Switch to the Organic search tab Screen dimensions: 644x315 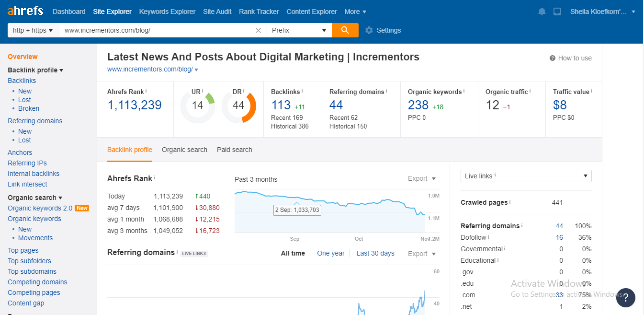[184, 150]
